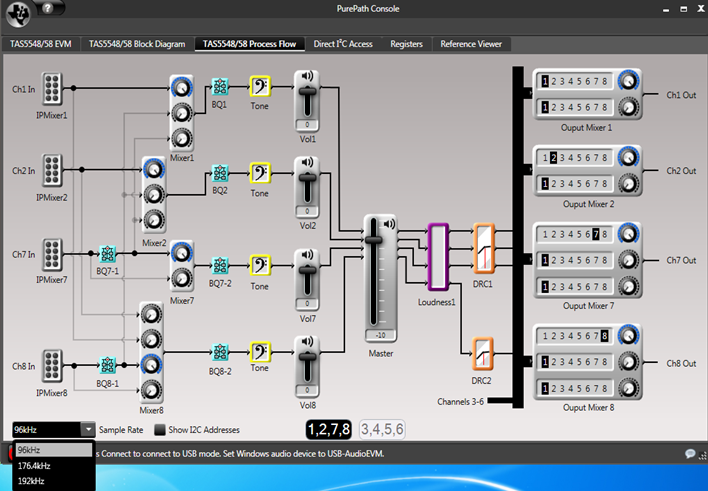Screen dimensions: 708x491
Task: Open the Reference Viewer tab
Action: point(471,44)
